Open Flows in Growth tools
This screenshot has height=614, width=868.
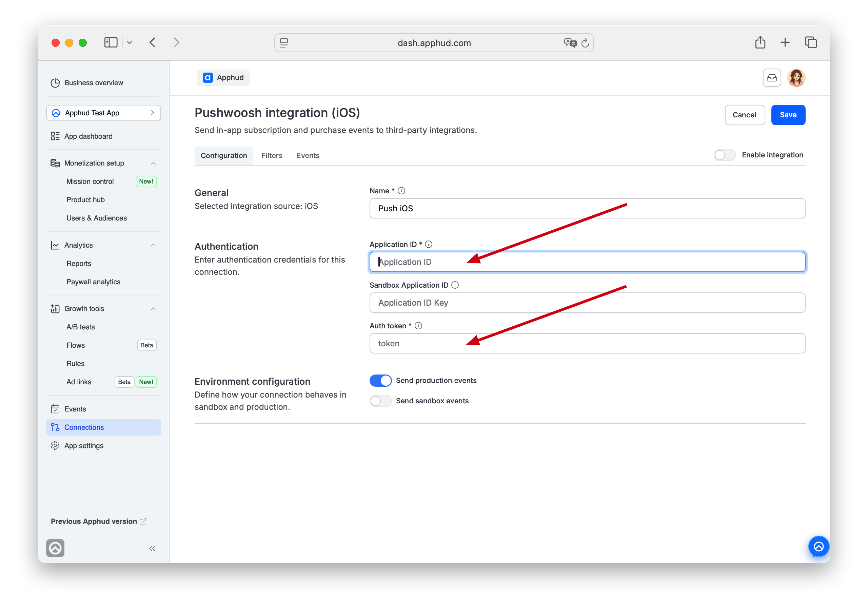(76, 345)
